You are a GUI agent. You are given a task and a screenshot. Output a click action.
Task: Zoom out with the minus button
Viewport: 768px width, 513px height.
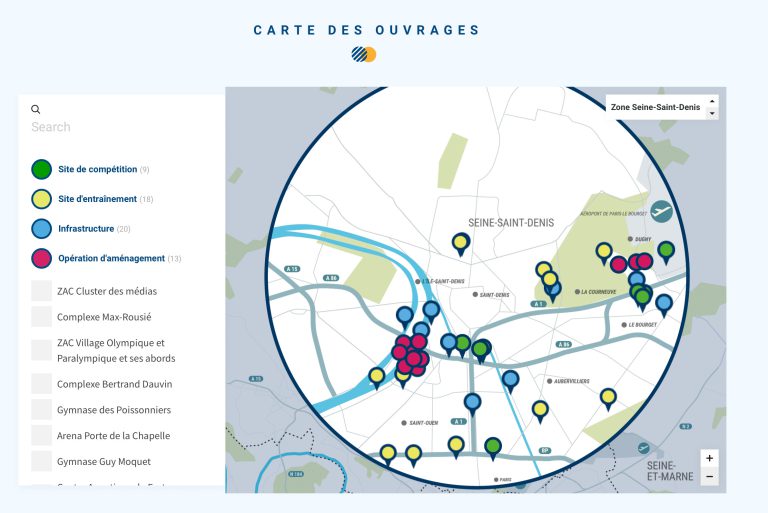pos(709,476)
